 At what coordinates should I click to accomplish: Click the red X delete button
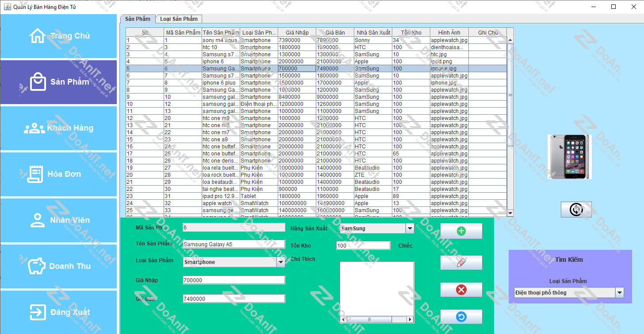tap(461, 290)
